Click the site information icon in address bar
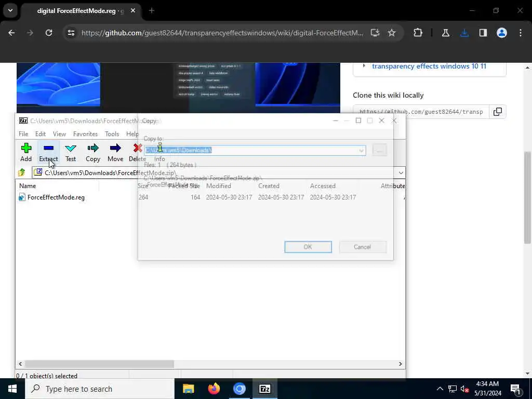 71,33
